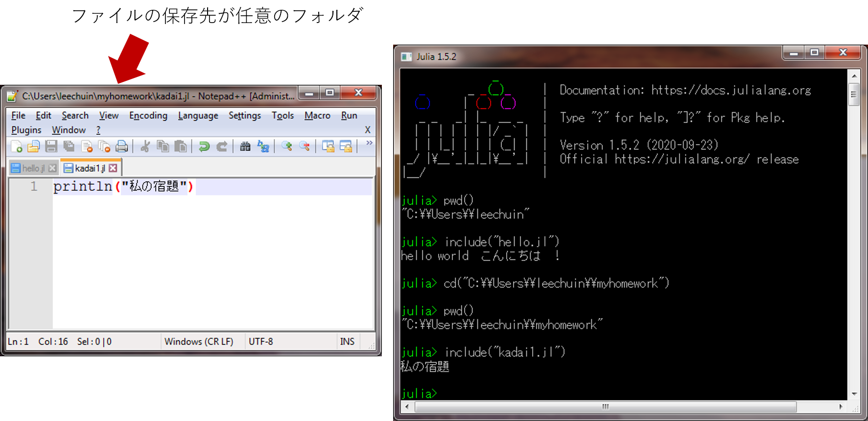Open the Edit menu
Viewport: 868px width, 421px height.
coord(43,116)
